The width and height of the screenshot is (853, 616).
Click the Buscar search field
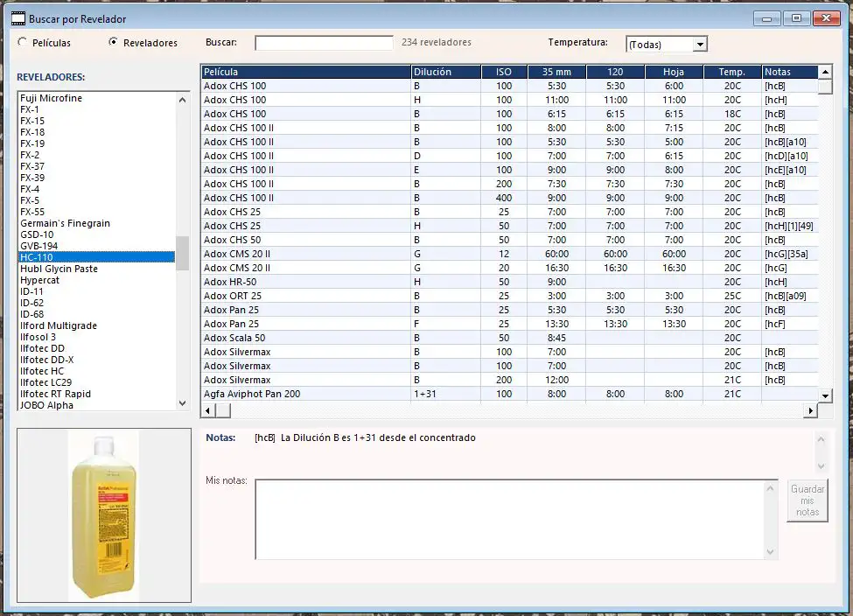[324, 43]
